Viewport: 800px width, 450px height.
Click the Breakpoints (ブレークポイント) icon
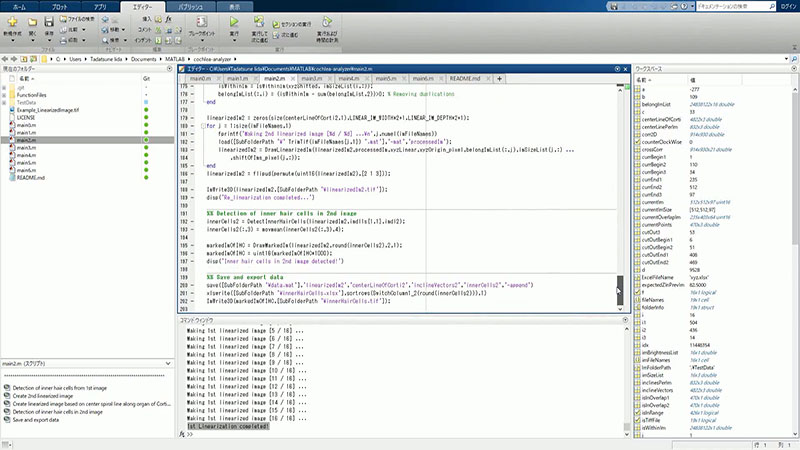click(x=202, y=22)
